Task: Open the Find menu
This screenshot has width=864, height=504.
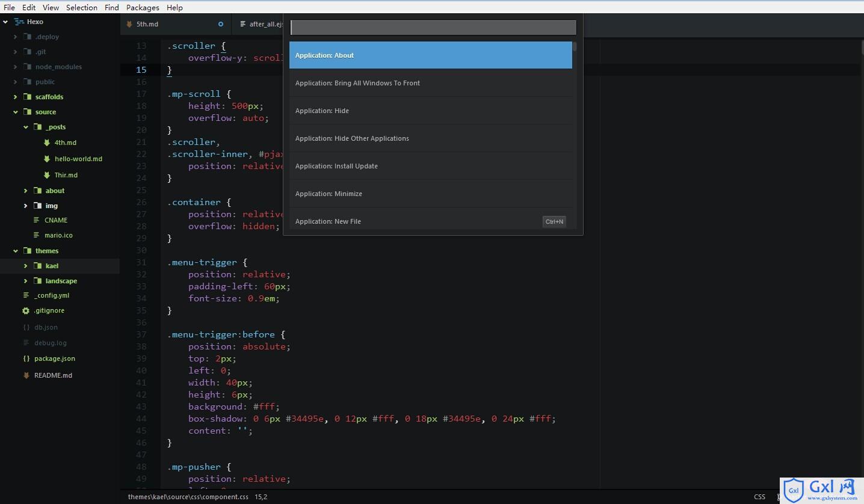Action: pos(112,7)
